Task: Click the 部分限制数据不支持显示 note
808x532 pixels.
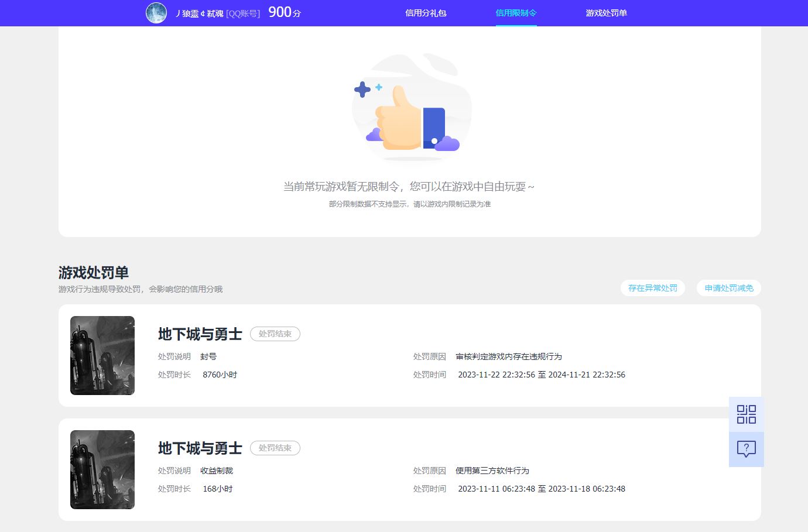Action: [x=410, y=204]
